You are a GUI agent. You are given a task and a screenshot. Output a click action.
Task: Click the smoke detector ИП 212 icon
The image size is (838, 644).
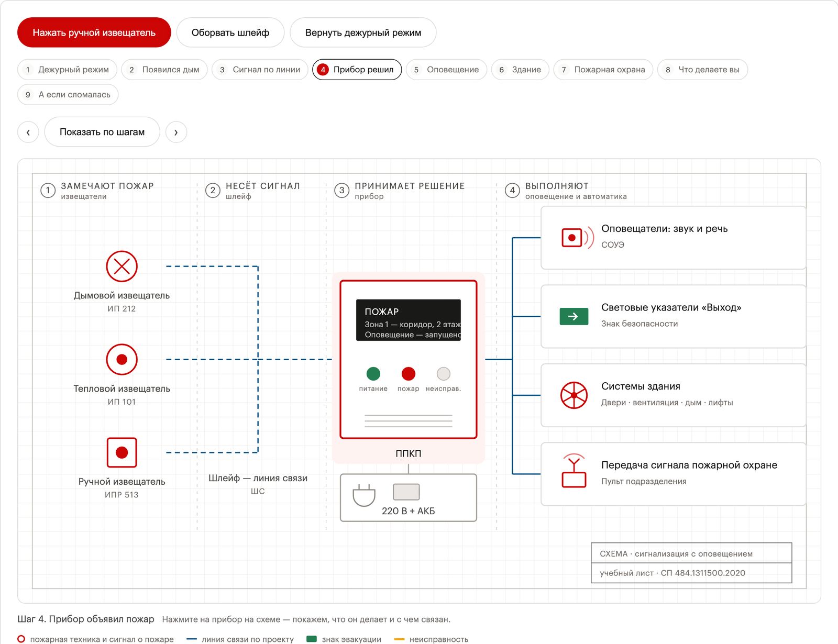pos(122,267)
